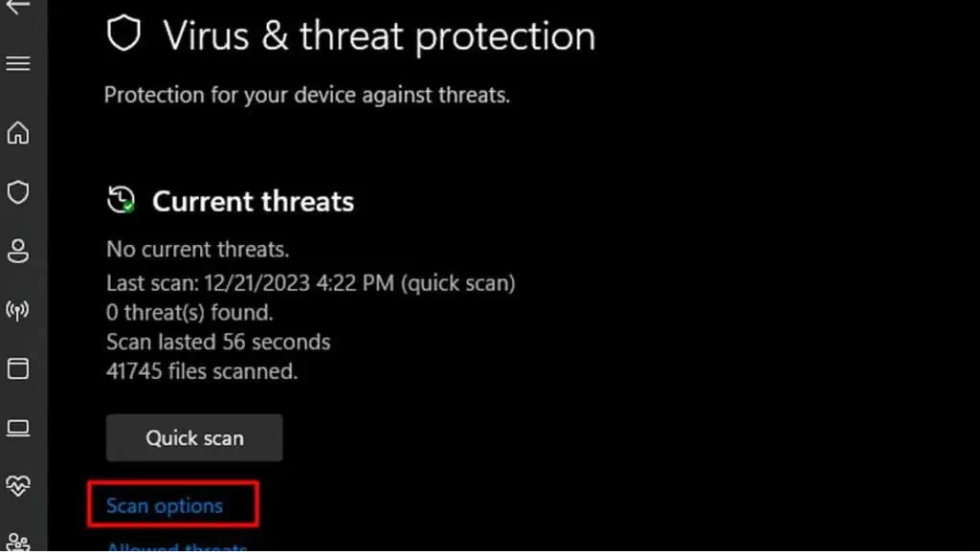This screenshot has height=555, width=980.
Task: Open the hamburger navigation menu
Action: point(18,63)
